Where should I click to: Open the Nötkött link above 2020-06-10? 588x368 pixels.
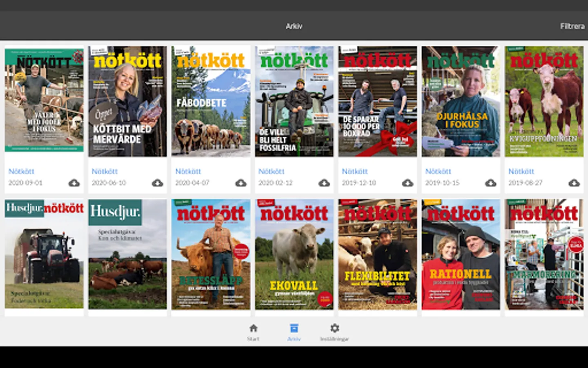pyautogui.click(x=105, y=171)
